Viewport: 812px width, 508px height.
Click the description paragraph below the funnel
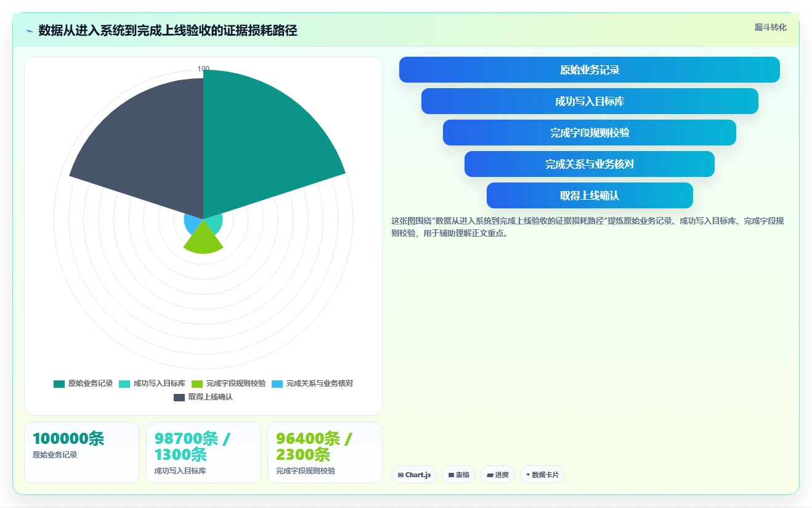pyautogui.click(x=588, y=227)
